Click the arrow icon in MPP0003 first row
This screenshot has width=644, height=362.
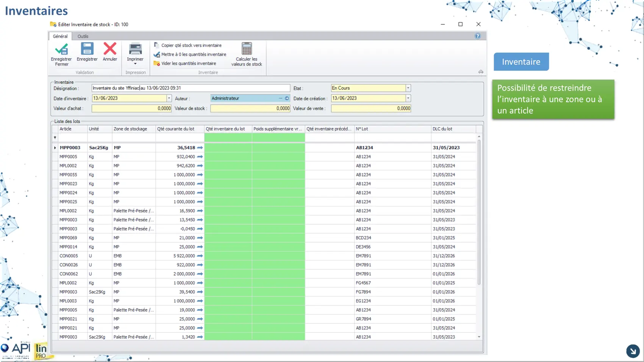point(200,148)
